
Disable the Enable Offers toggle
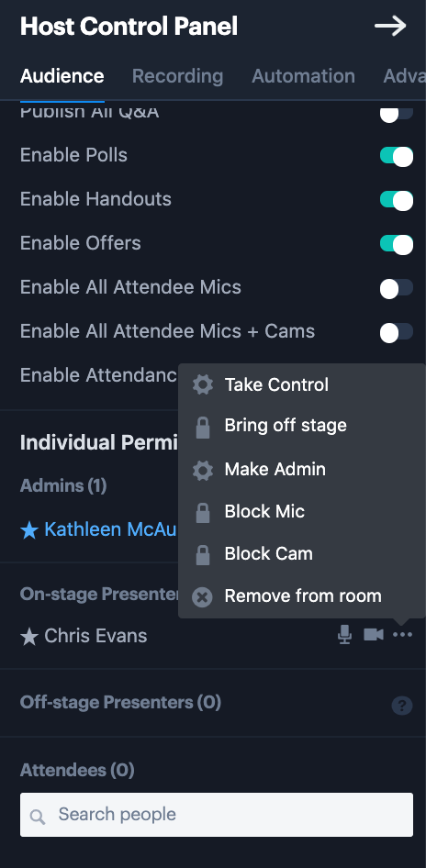[x=397, y=244]
